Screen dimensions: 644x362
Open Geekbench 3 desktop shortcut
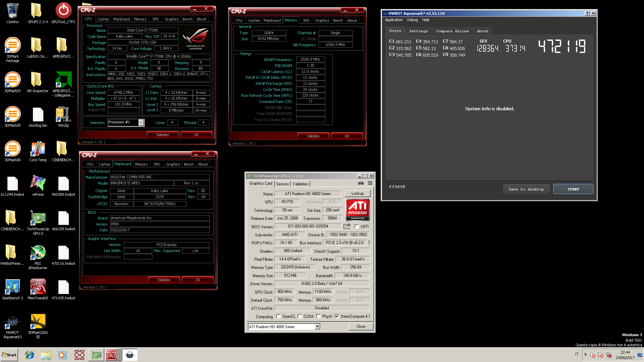pos(12,289)
